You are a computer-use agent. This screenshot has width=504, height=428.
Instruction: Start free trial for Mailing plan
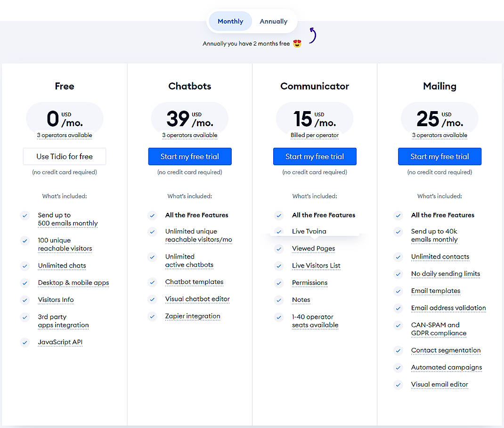pyautogui.click(x=440, y=156)
